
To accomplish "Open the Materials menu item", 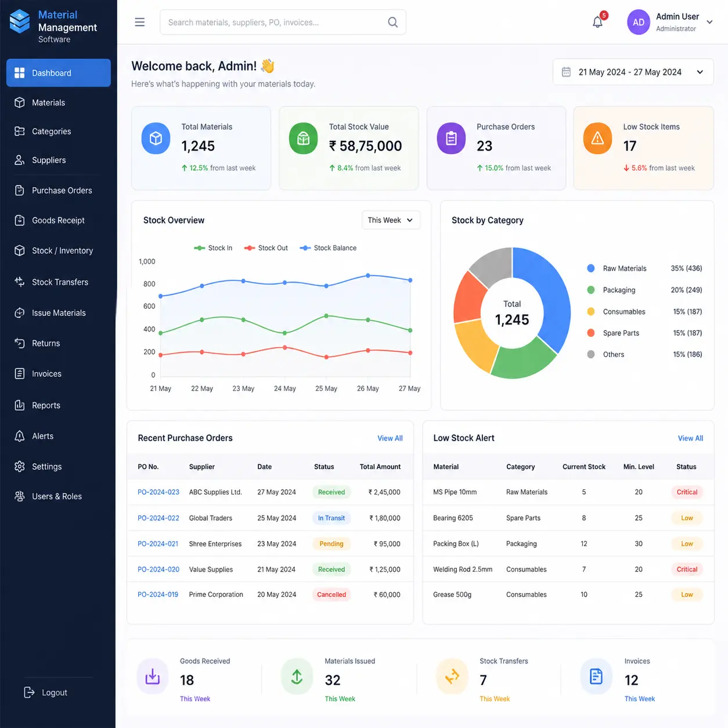I will pos(59,102).
